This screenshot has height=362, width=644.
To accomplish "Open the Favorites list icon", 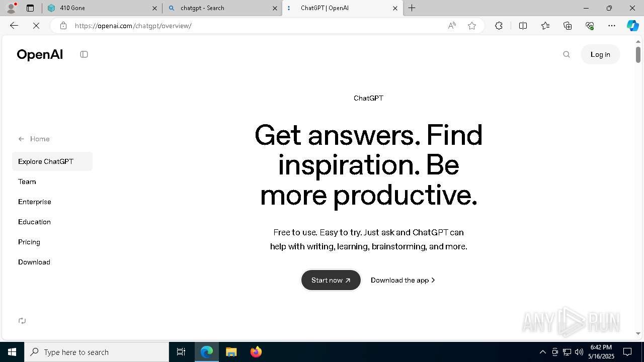I will point(545,26).
